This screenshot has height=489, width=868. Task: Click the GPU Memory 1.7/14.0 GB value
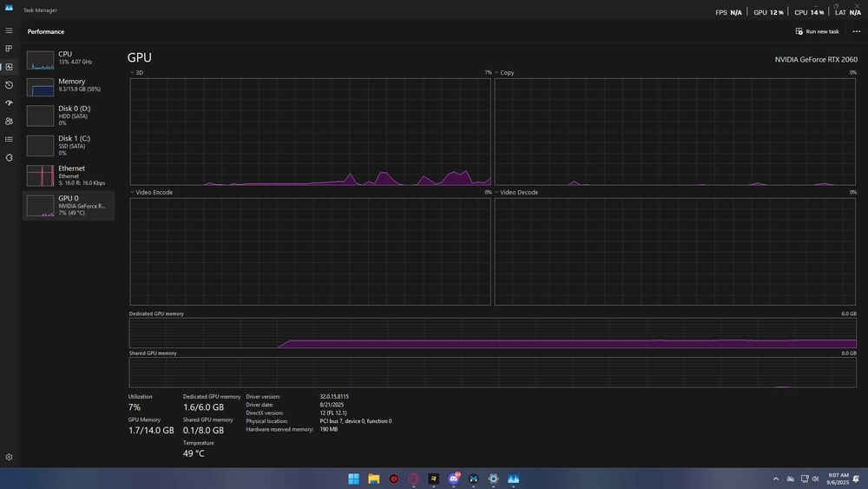click(151, 430)
